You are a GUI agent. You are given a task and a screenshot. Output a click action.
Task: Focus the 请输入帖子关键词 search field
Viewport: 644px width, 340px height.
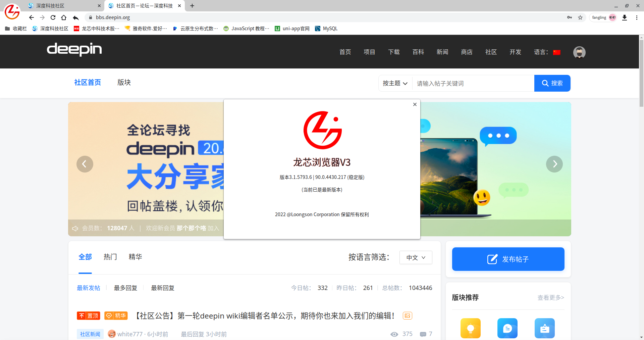pos(473,83)
